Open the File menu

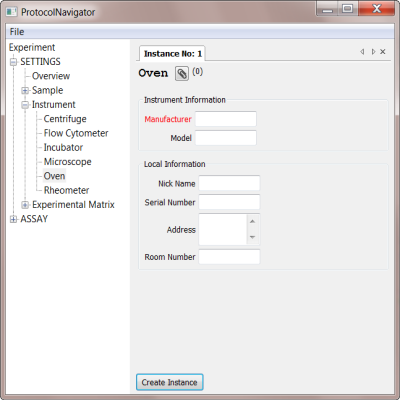17,32
